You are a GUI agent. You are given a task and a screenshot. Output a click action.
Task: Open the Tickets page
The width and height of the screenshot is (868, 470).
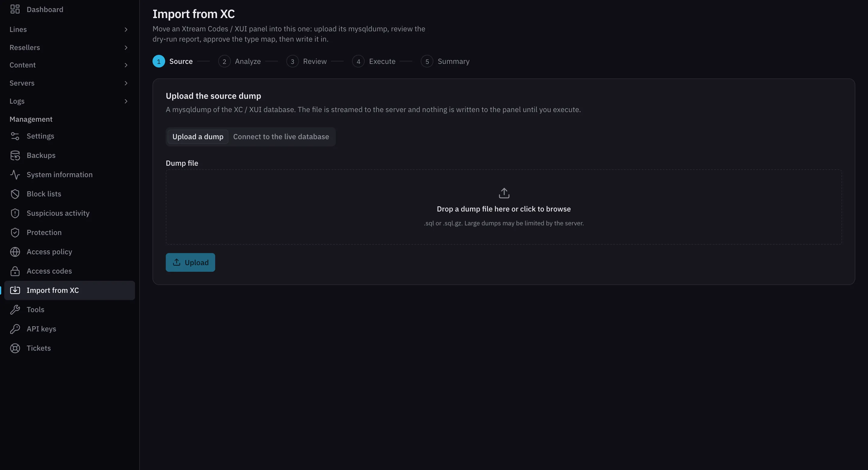click(x=69, y=348)
